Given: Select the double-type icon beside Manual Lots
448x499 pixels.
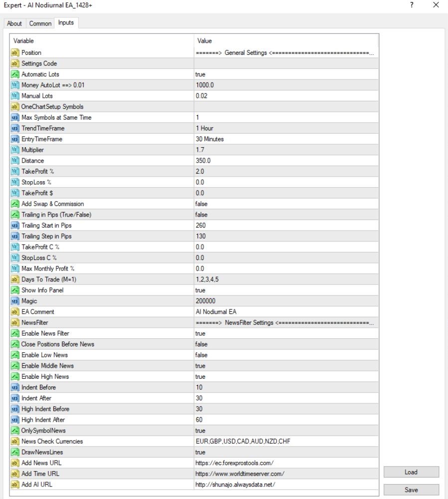Looking at the screenshot, I should pyautogui.click(x=14, y=96).
